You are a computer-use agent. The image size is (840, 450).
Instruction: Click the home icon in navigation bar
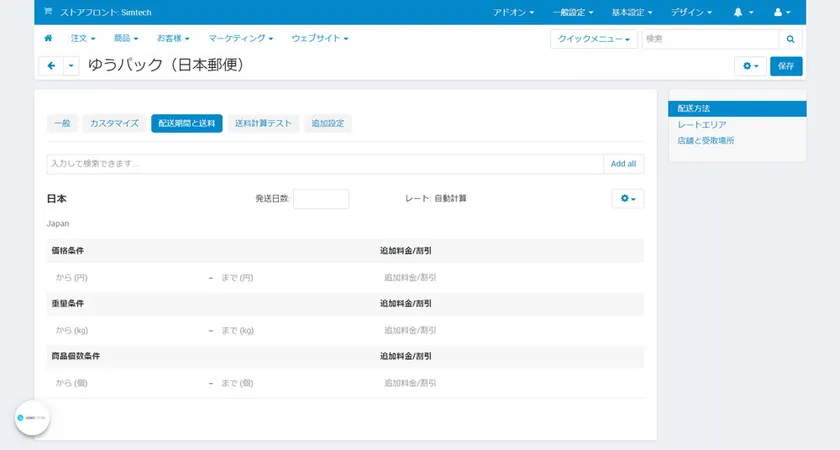[x=48, y=38]
